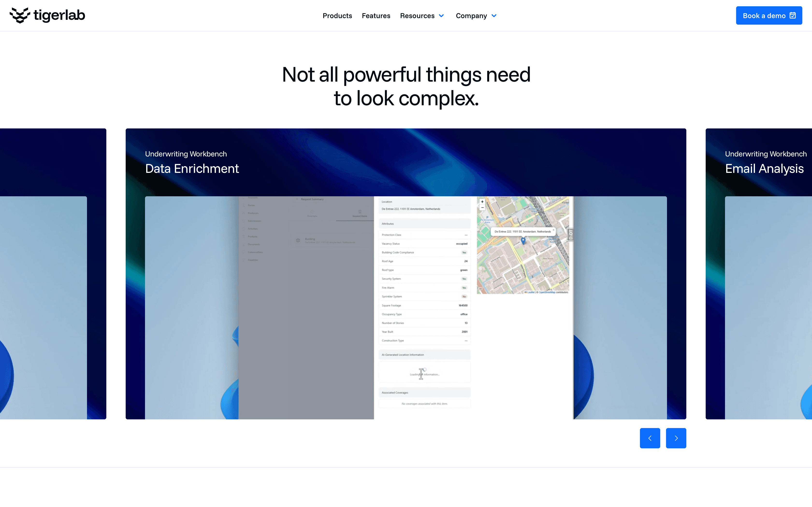Screen dimensions: 812x507
Task: Click the Data Enrichment heading
Action: pos(192,169)
